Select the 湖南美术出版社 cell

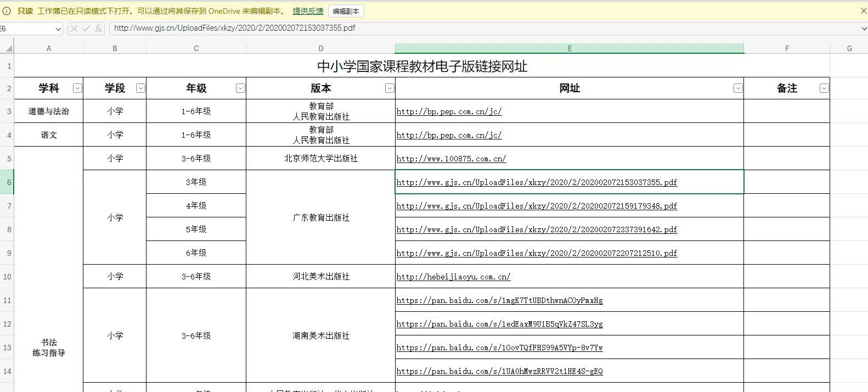click(321, 335)
